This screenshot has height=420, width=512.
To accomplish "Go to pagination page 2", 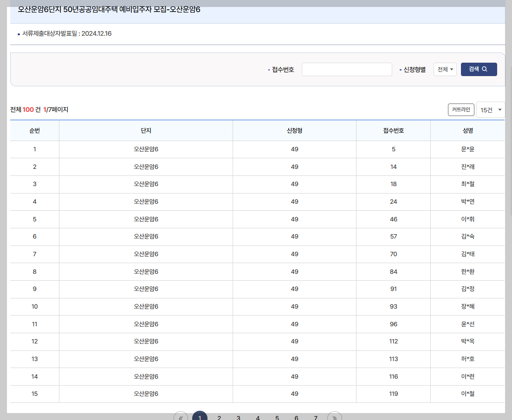I will pyautogui.click(x=219, y=418).
